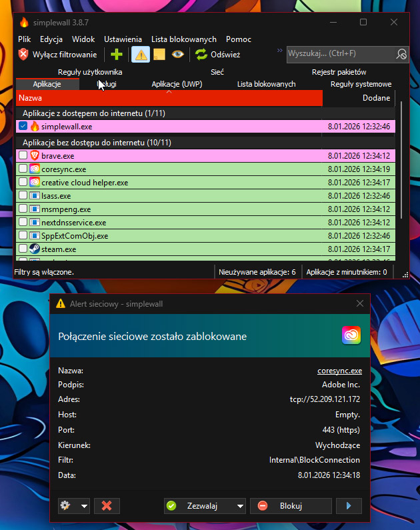Add a new rule with green plus icon
Image resolution: width=420 pixels, height=530 pixels.
(x=117, y=55)
